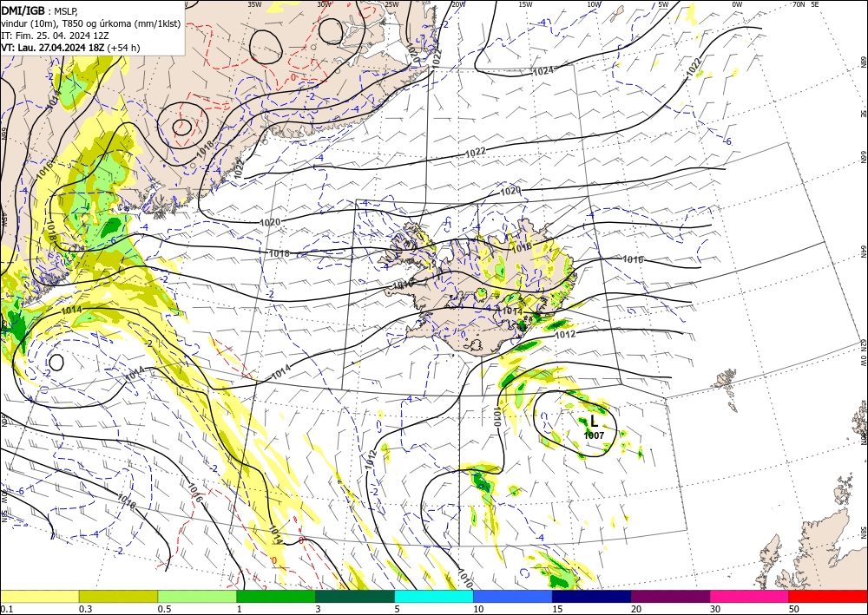Click the light green 0.5–1 mm legend swatch
The image size is (868, 615).
tap(197, 596)
